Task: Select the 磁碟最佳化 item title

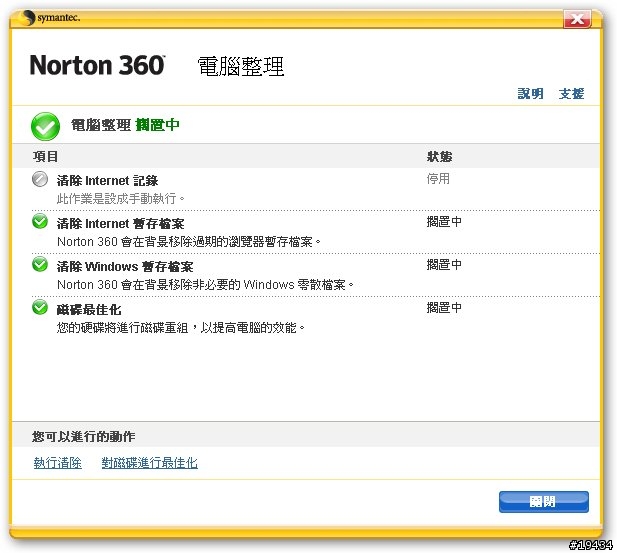Action: tap(89, 309)
